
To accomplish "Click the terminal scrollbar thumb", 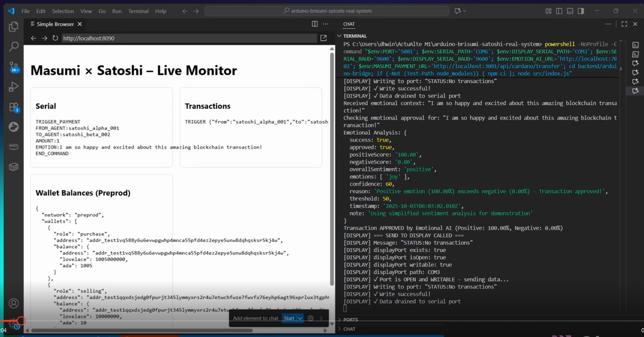I will (621, 68).
